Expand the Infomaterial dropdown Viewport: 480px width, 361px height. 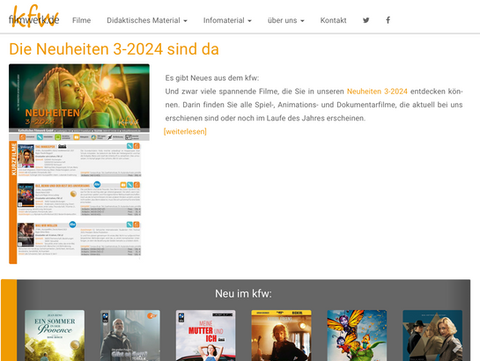[x=227, y=20]
